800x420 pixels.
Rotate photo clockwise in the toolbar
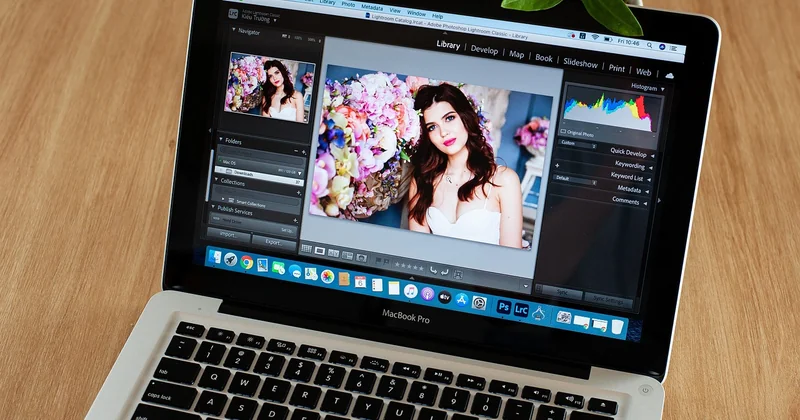[x=444, y=272]
